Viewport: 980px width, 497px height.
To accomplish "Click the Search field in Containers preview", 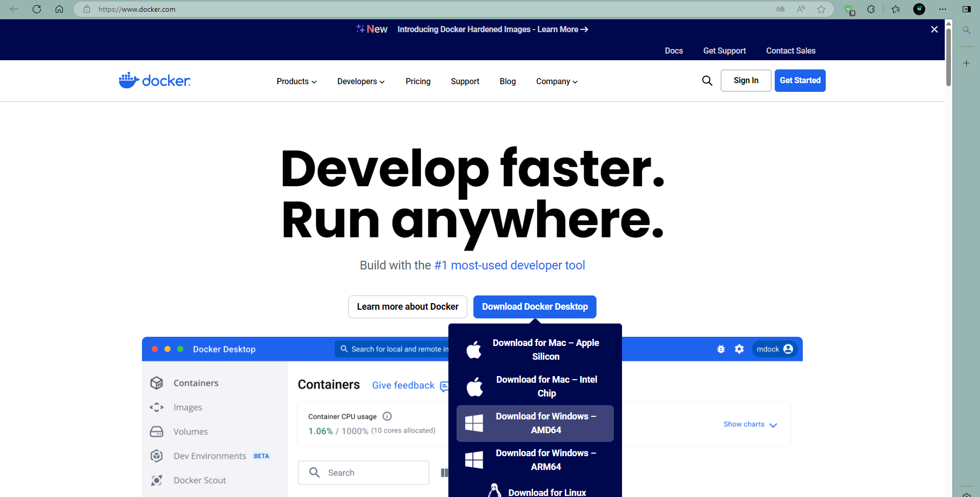I will pyautogui.click(x=364, y=473).
